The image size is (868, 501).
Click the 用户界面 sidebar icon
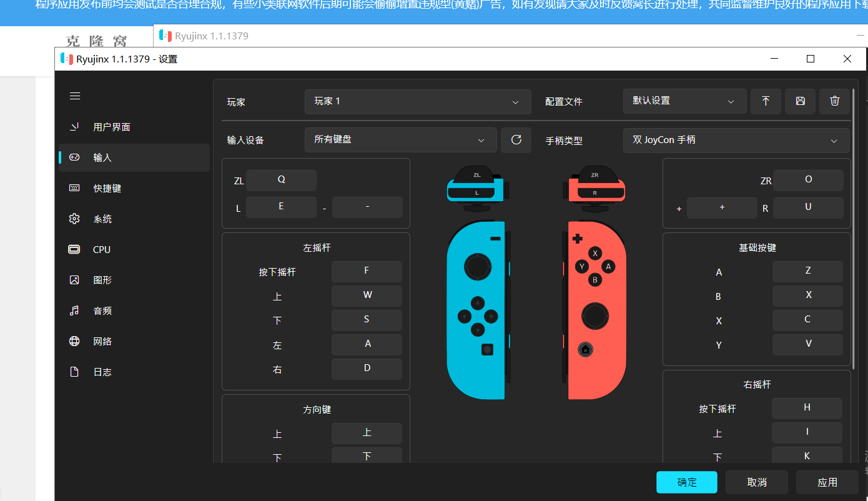click(74, 127)
